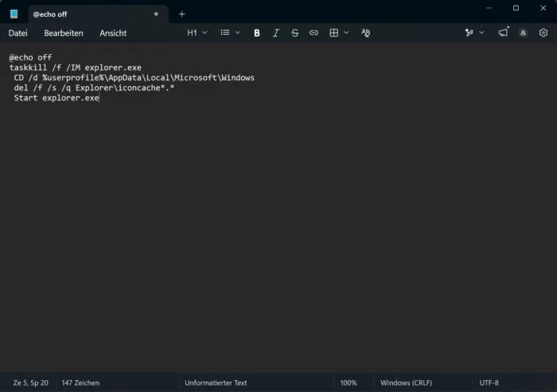Insert a bulleted list
The width and height of the screenshot is (557, 392).
click(225, 33)
